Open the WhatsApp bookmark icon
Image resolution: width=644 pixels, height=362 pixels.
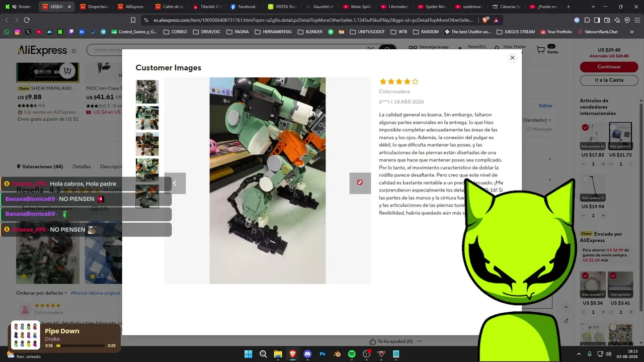click(x=7, y=32)
